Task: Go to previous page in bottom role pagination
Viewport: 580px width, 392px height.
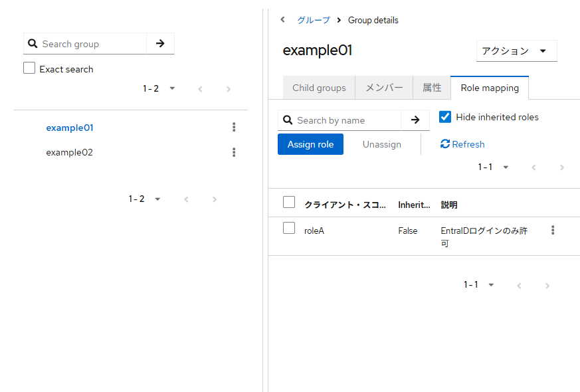Action: 519,286
